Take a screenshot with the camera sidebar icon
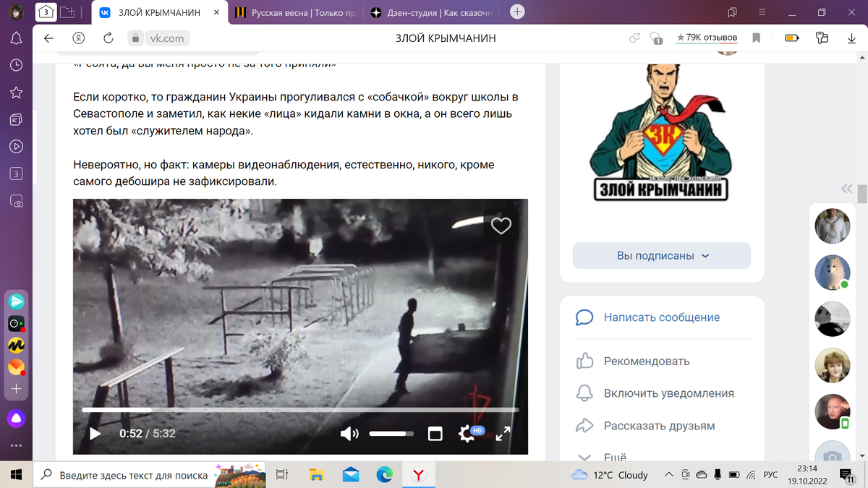The width and height of the screenshot is (868, 488). pyautogui.click(x=16, y=201)
